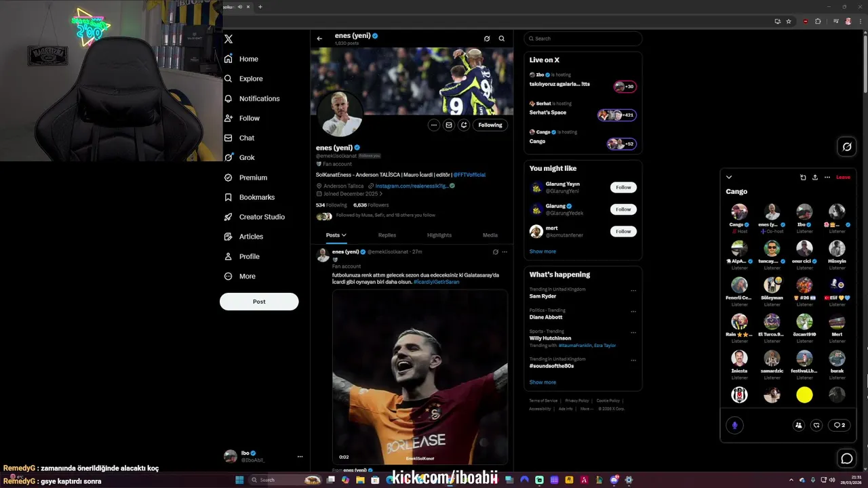Open the Joined December 2025 details
Image resolution: width=868 pixels, height=488 pixels.
[349, 194]
